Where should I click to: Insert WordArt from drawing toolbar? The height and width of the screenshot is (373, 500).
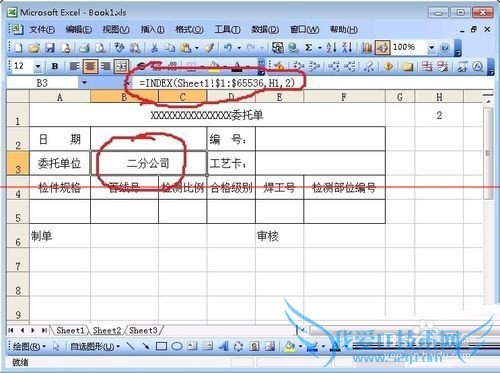223,346
